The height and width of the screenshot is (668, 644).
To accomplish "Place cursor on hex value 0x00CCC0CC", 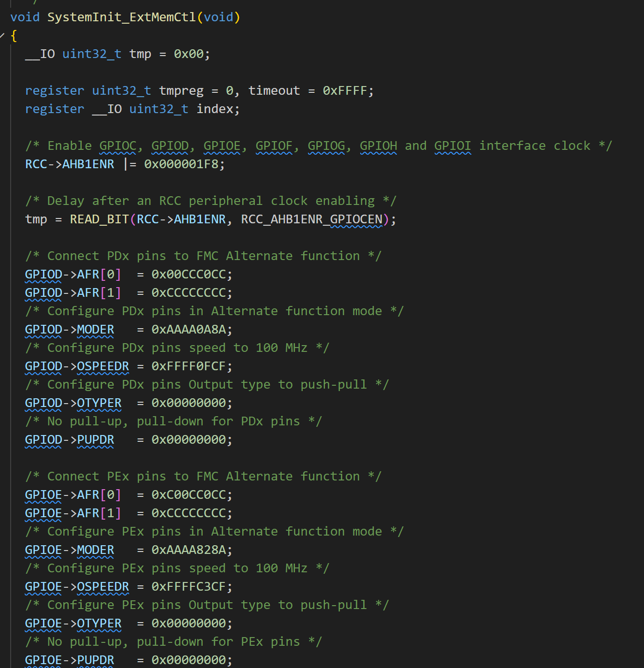I will (x=189, y=275).
